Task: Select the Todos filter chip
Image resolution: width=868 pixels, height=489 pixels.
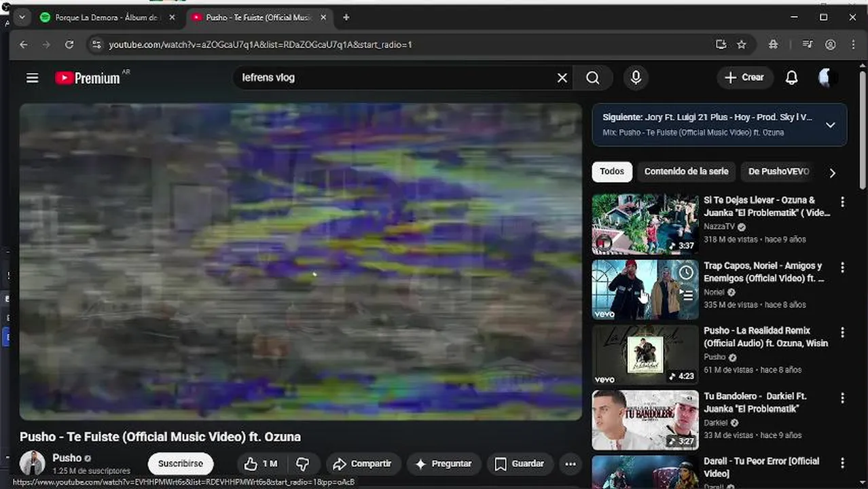Action: coord(612,172)
